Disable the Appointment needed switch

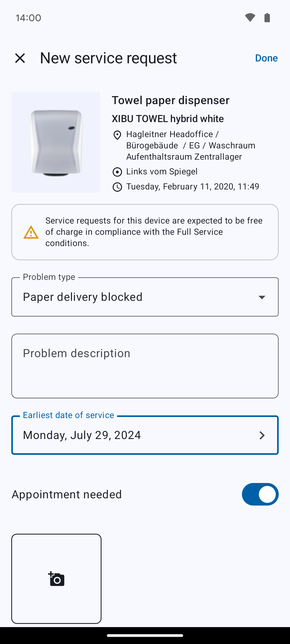tap(260, 494)
